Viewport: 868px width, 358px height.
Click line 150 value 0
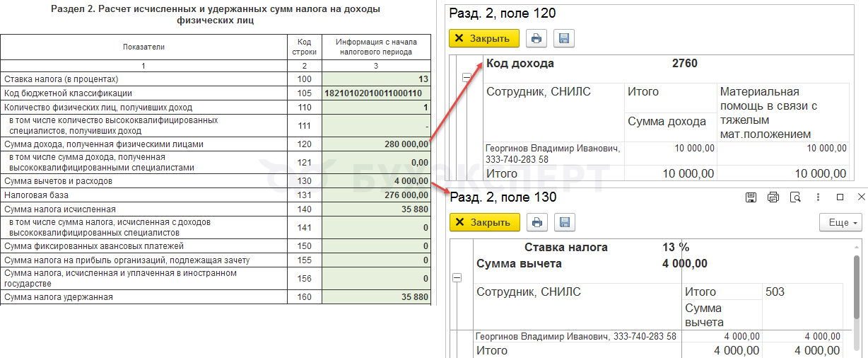(376, 246)
